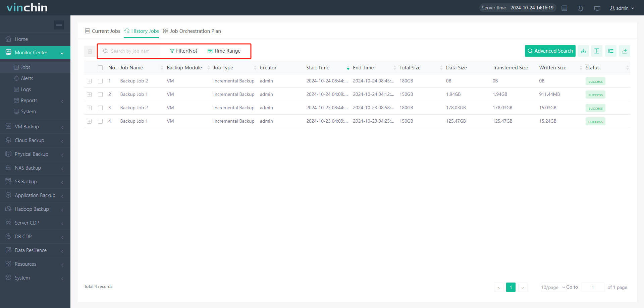Collapse sidebar with the hamburger icon

point(59,25)
